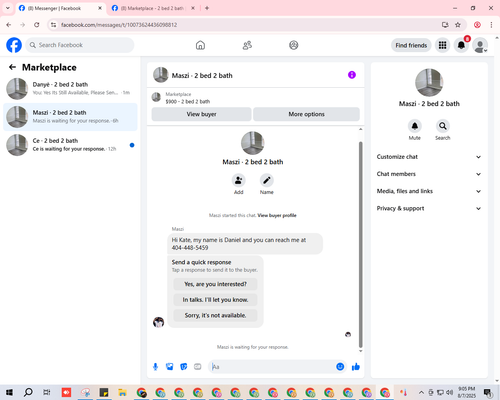The width and height of the screenshot is (500, 400).
Task: Open the Facebook logo home link
Action: pos(14,45)
